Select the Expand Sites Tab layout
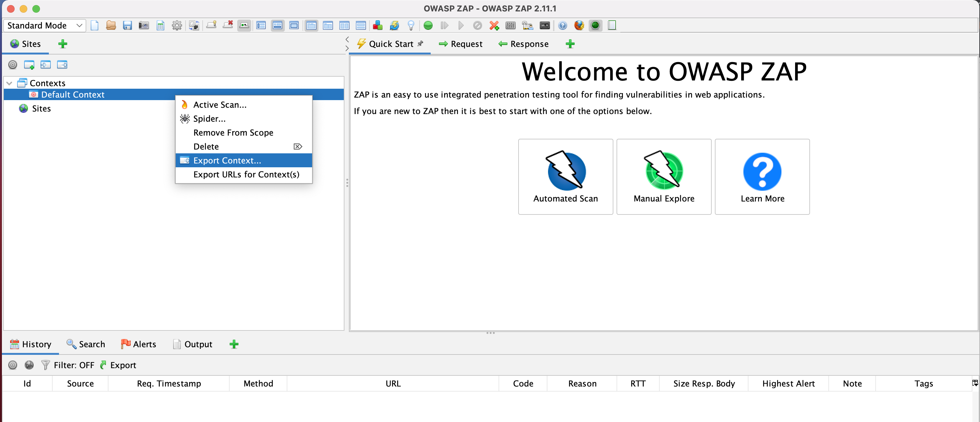The width and height of the screenshot is (980, 422). 261,25
